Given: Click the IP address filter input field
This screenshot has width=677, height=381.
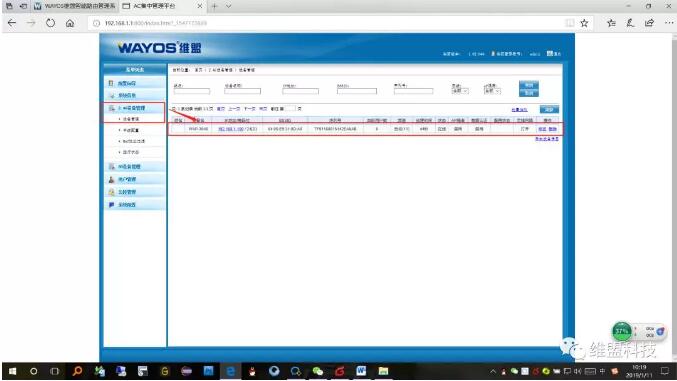Looking at the screenshot, I should [301, 91].
